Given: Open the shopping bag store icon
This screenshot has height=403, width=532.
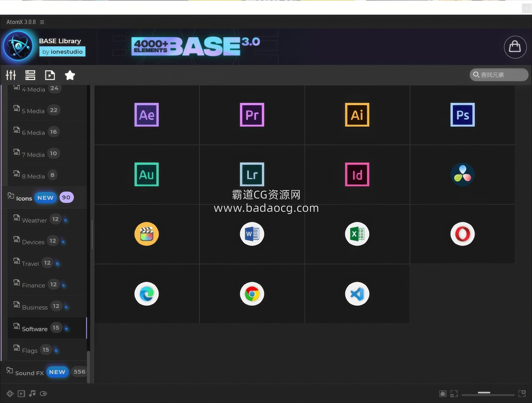Looking at the screenshot, I should [515, 47].
